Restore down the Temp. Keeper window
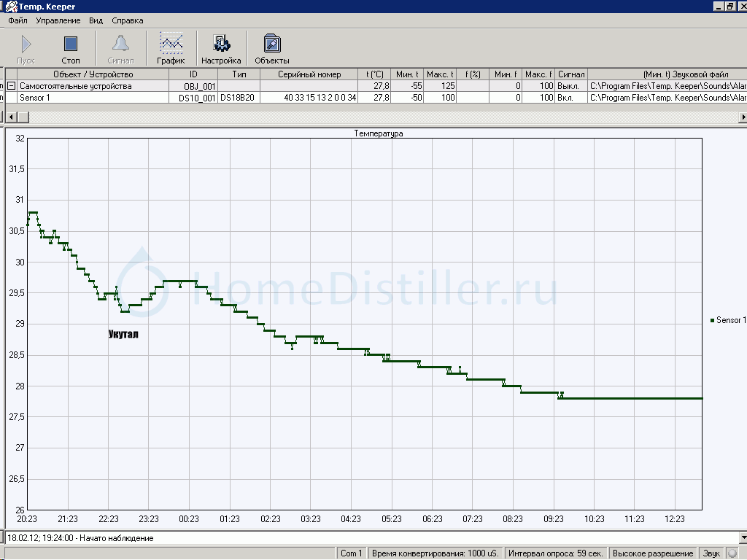Screen dimensions: 747x560 730,6
